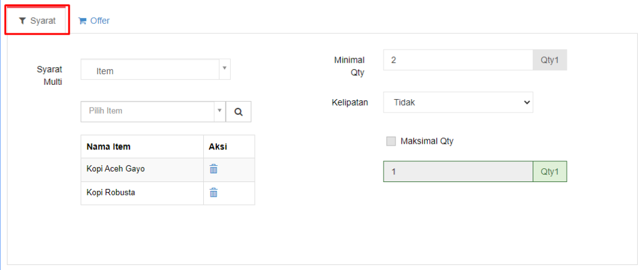The image size is (644, 270).
Task: Enable the Maksimal Qty checkbox
Action: coord(391,141)
